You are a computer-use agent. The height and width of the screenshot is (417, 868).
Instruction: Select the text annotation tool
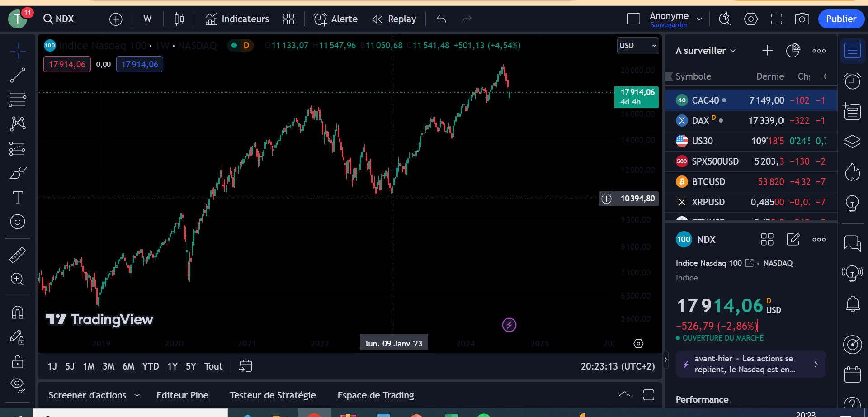click(18, 197)
